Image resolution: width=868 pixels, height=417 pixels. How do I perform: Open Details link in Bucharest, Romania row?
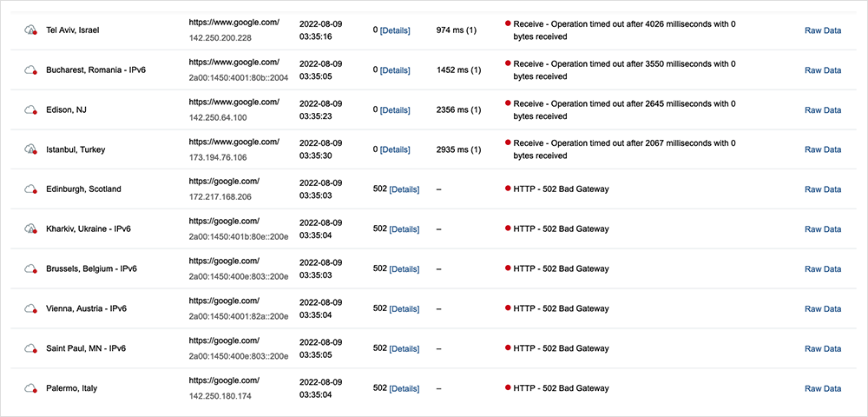click(x=395, y=70)
